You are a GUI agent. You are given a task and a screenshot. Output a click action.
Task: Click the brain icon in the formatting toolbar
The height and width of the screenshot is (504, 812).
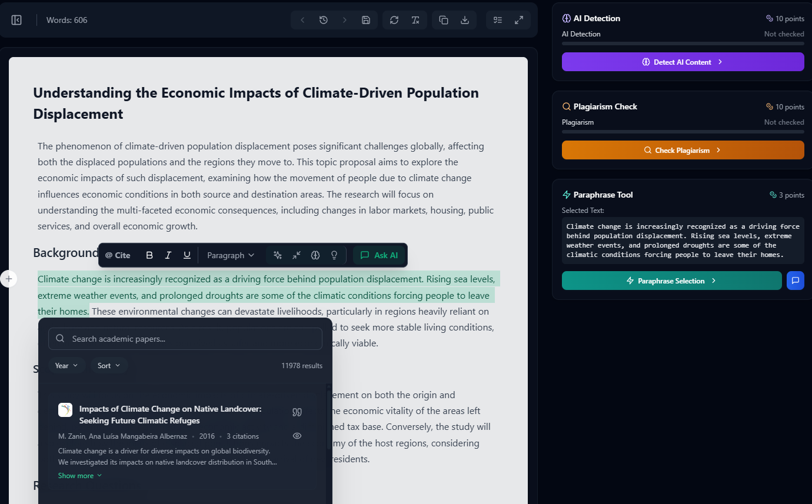point(315,255)
